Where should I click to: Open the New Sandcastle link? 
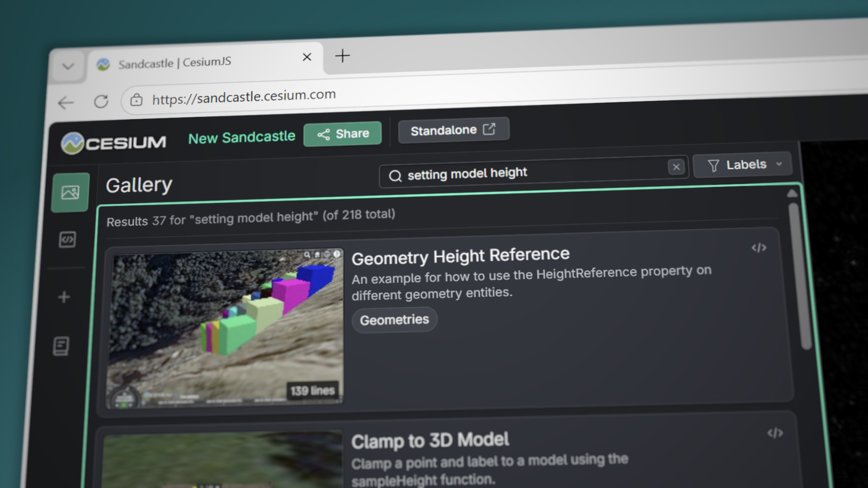(x=241, y=137)
